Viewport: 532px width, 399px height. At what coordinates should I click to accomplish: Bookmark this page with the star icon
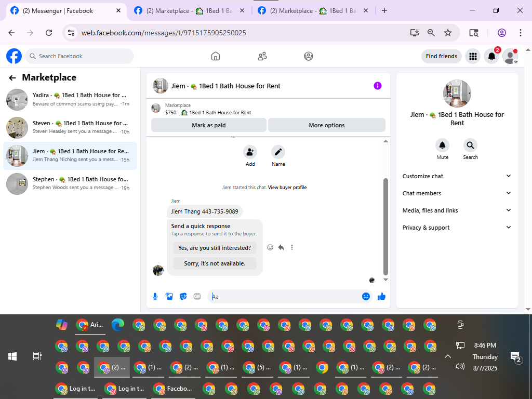[448, 33]
